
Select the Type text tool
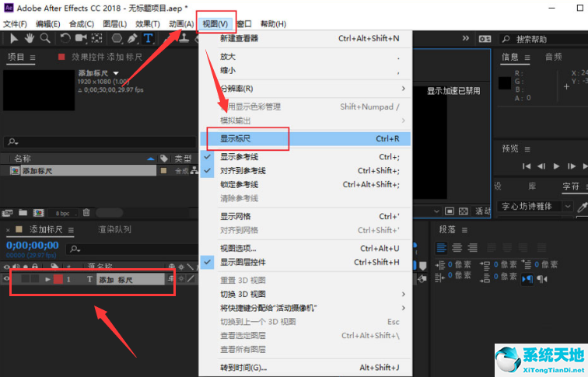click(x=148, y=38)
